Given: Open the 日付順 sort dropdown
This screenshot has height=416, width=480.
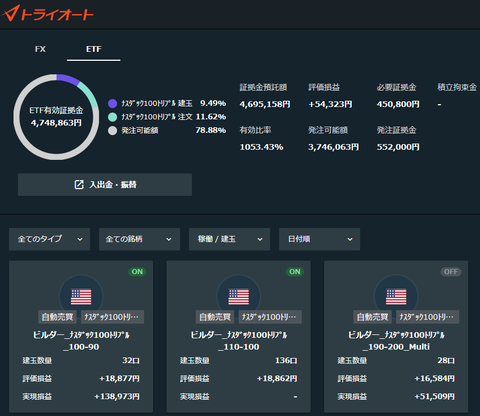Looking at the screenshot, I should pyautogui.click(x=319, y=239).
